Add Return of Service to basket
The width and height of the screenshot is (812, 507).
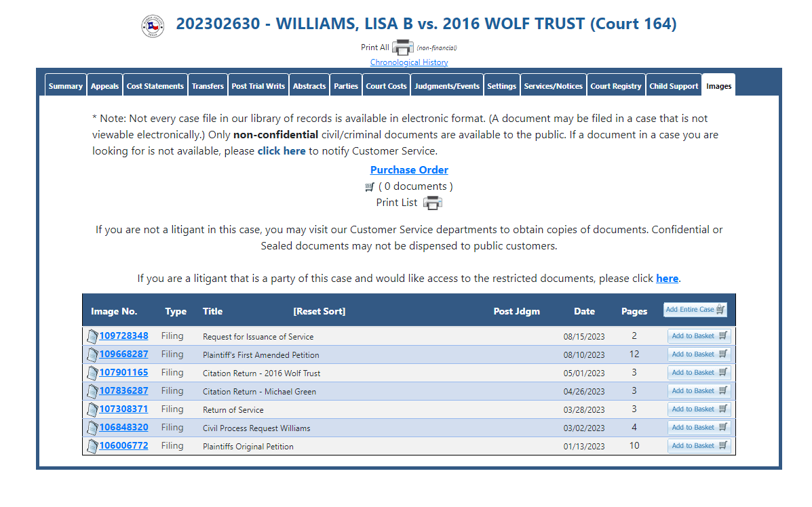click(699, 409)
